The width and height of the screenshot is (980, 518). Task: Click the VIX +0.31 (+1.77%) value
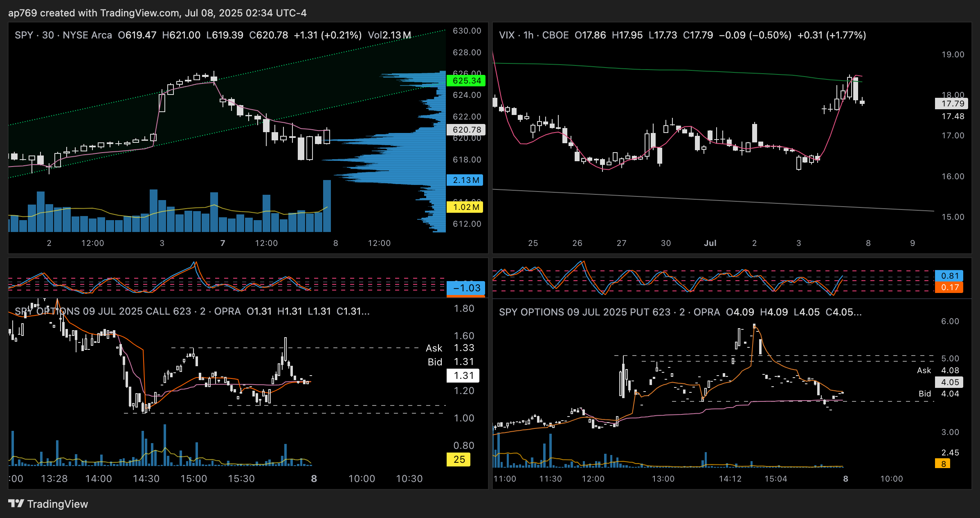(x=832, y=35)
